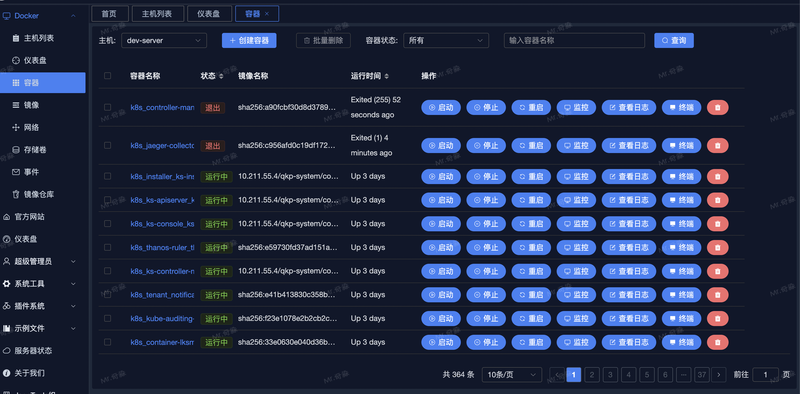This screenshot has width=800, height=394.
Task: Click trash icon for k8s_installer_ks-ins row
Action: pyautogui.click(x=717, y=177)
